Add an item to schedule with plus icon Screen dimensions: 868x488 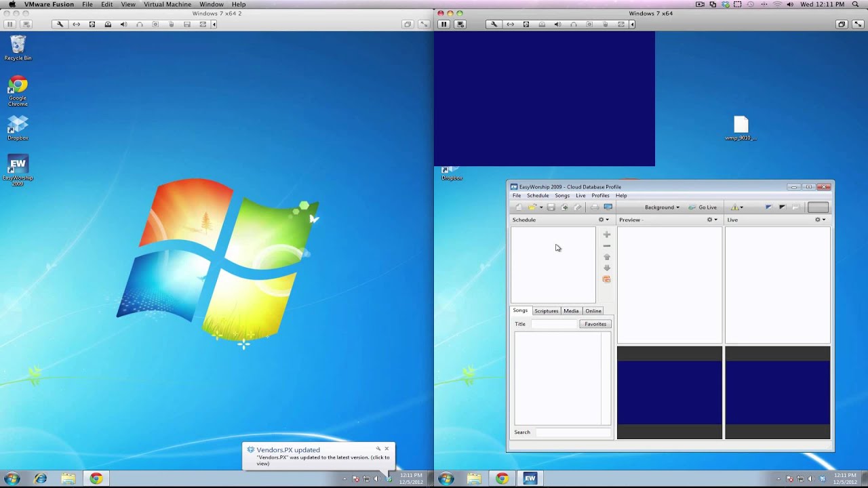[607, 235]
